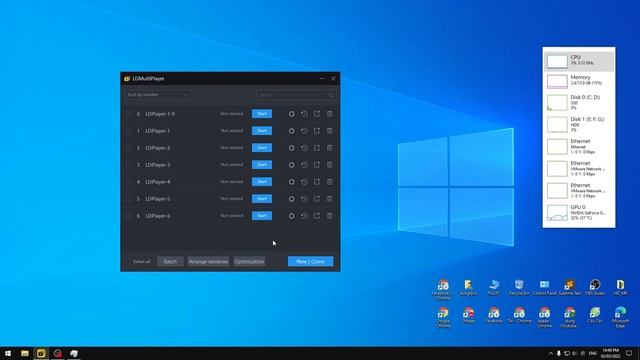Image resolution: width=640 pixels, height=360 pixels.
Task: Delete the LDPlayer-1 instance
Action: [x=329, y=131]
